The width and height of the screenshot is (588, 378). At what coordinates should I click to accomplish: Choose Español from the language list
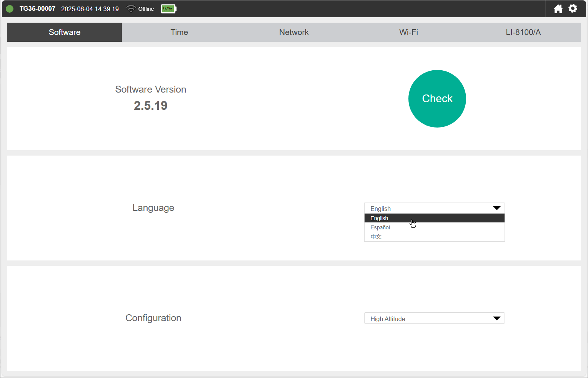(x=380, y=227)
